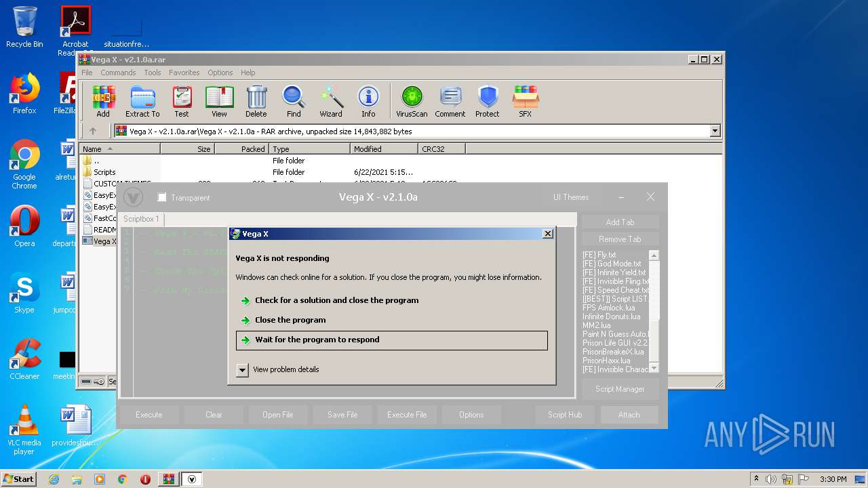Open Google Chrome desktop shortcut
Image resolution: width=868 pixels, height=488 pixels.
click(24, 165)
